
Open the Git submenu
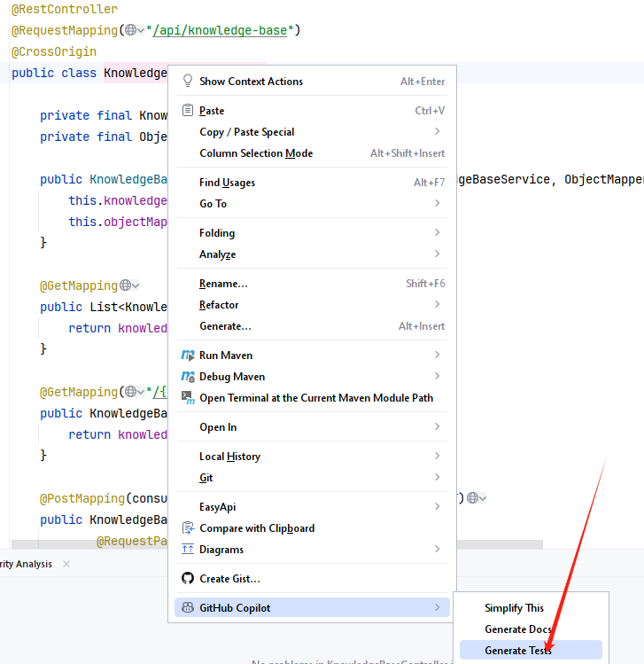click(312, 477)
